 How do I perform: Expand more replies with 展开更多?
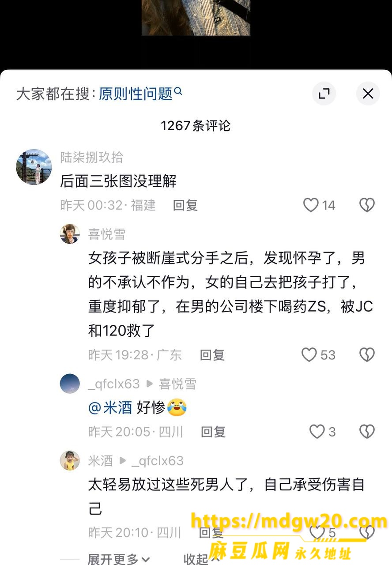[x=119, y=559]
